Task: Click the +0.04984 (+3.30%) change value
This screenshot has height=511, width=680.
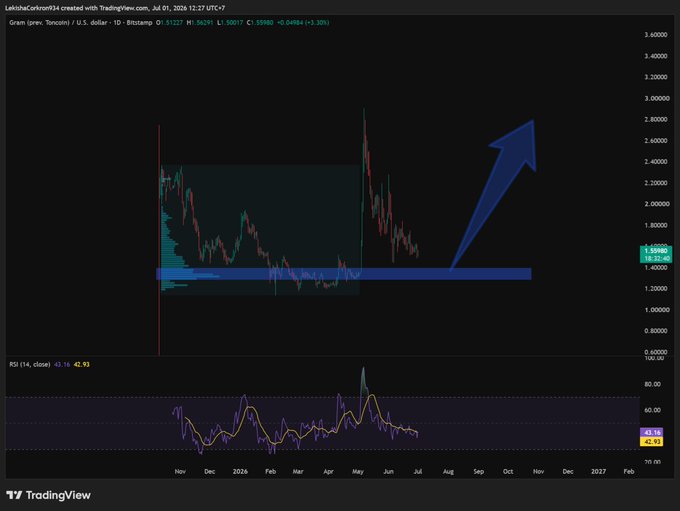Action: 303,23
